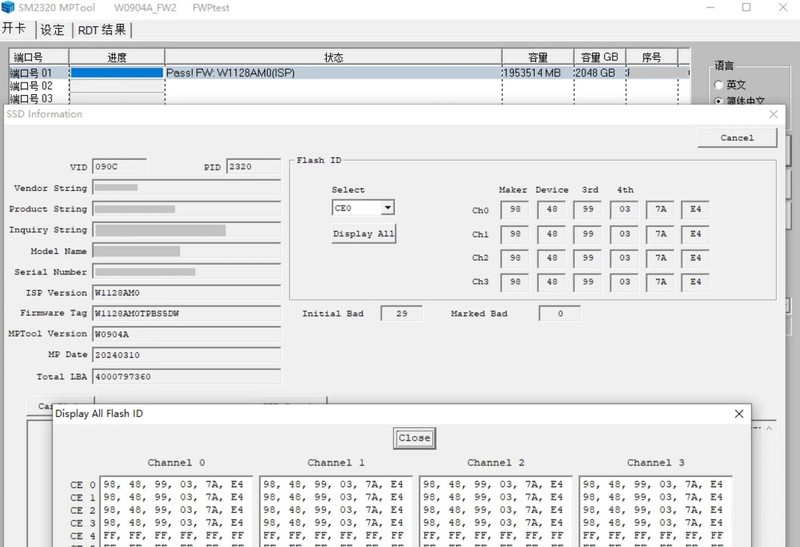Click the Display All button

pos(364,234)
